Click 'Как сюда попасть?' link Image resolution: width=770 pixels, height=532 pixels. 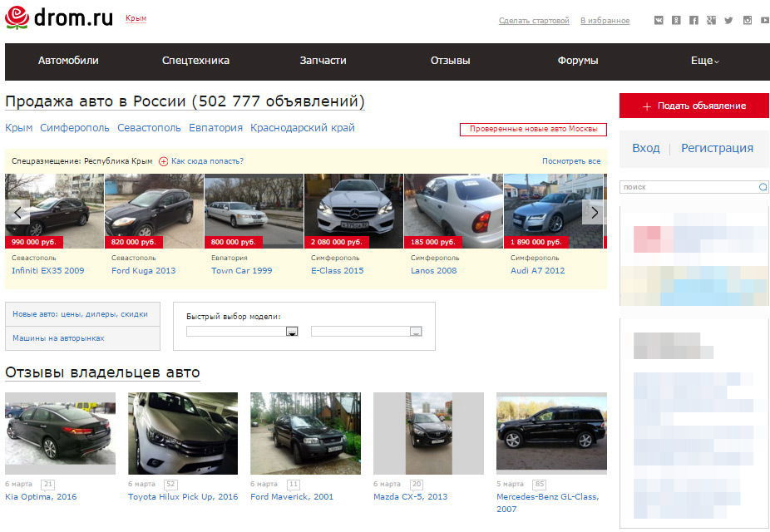pyautogui.click(x=207, y=161)
